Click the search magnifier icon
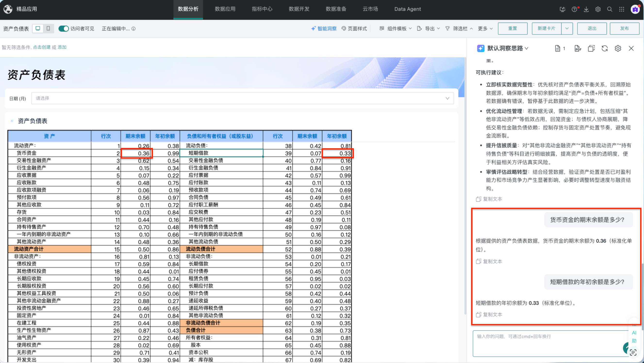 [x=610, y=9]
